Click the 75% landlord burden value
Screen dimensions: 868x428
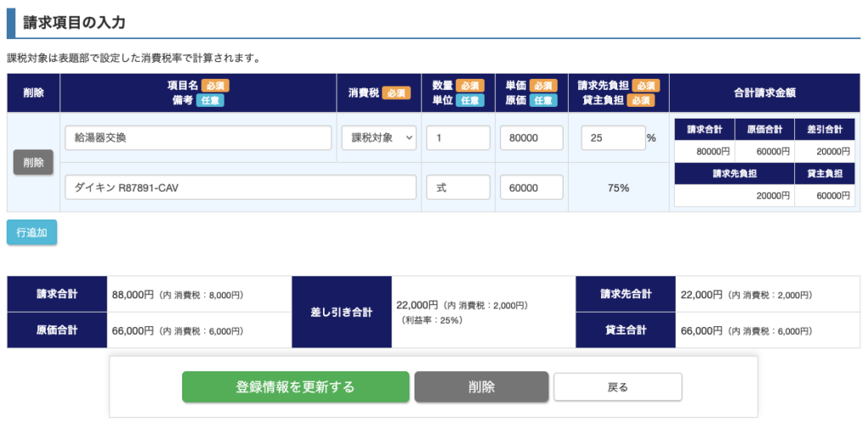coord(618,187)
